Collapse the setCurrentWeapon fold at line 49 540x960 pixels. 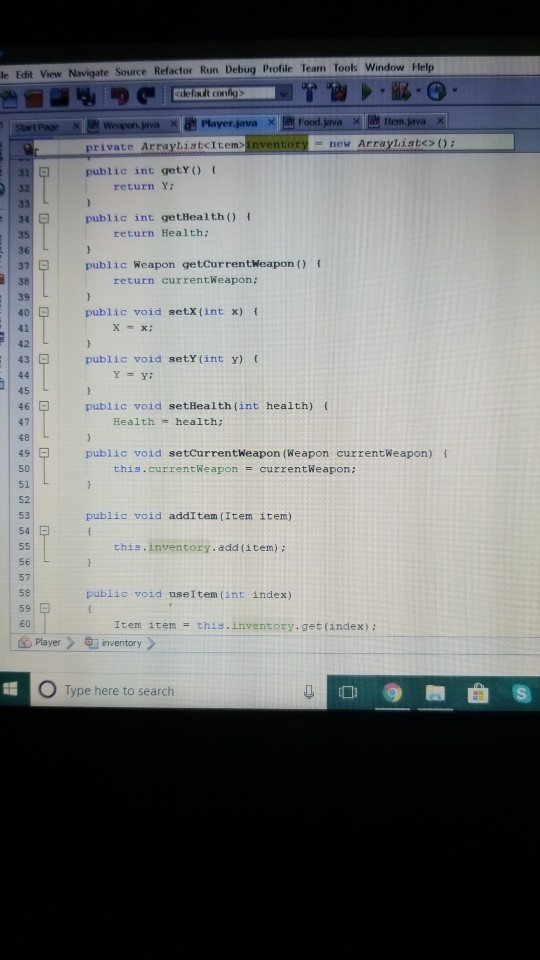[x=44, y=453]
